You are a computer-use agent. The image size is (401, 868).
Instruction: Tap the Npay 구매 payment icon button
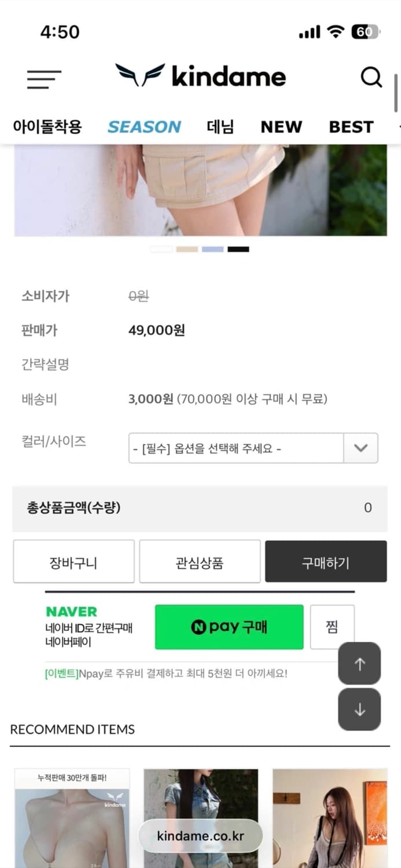(x=229, y=627)
